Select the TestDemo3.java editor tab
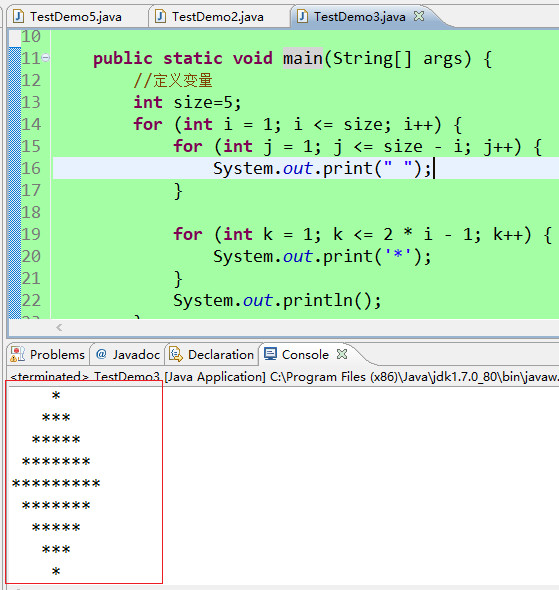Screen dimensions: 559x590 click(360, 17)
